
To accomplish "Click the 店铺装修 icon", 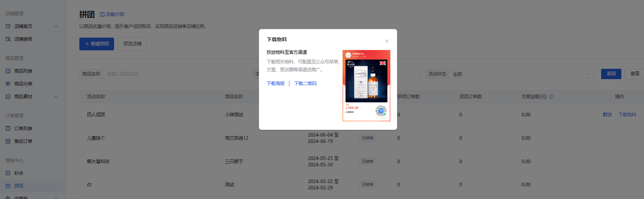I will (8, 39).
